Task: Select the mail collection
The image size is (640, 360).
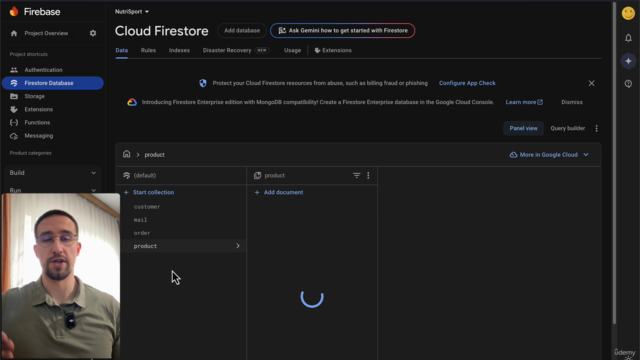Action: [x=140, y=220]
